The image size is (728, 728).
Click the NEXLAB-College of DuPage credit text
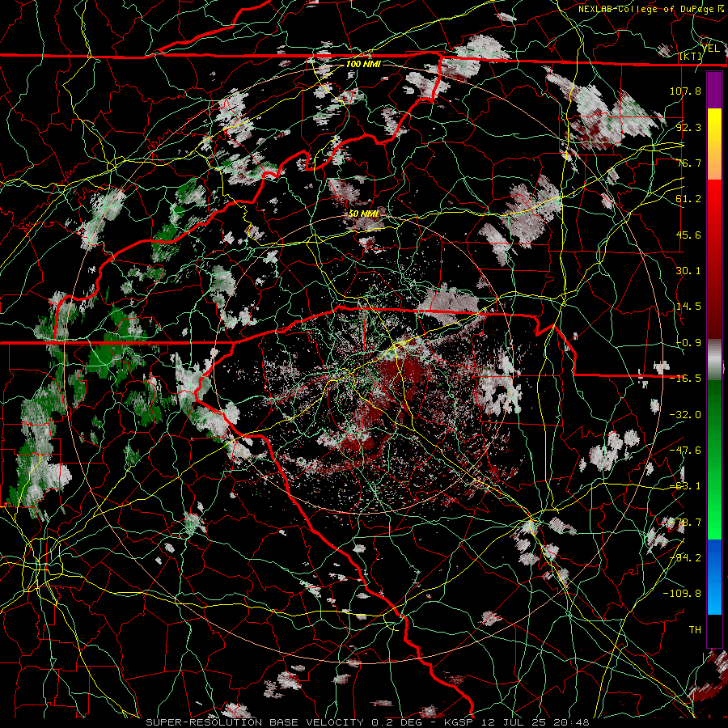651,9
